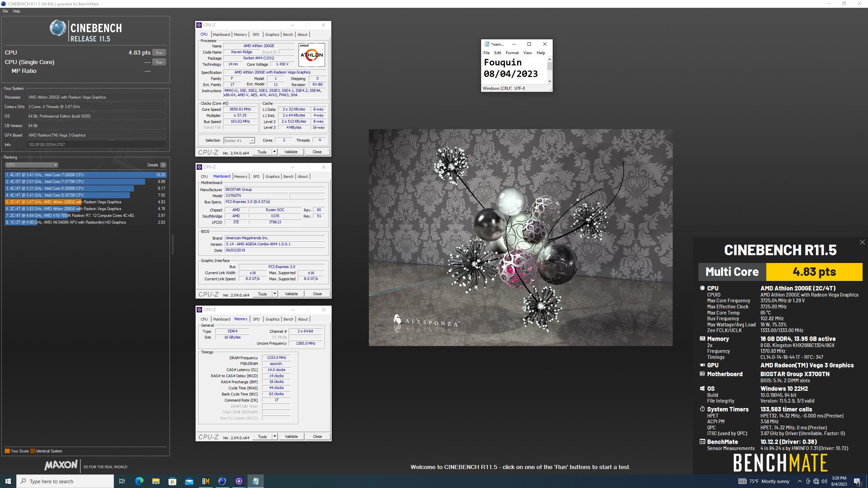Screen dimensions: 868x488
Task: Open the Notepad Edit menu
Action: (497, 53)
